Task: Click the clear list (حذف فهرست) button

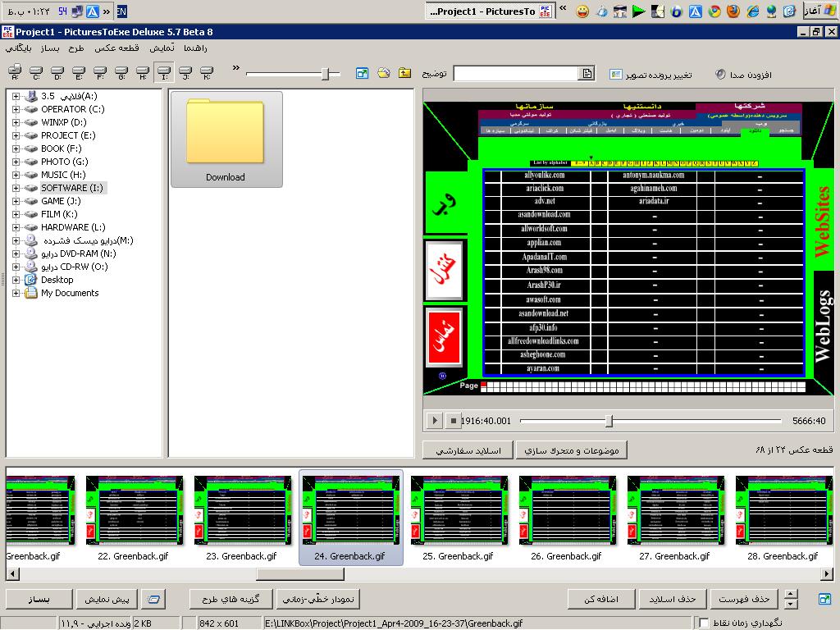Action: 744,599
